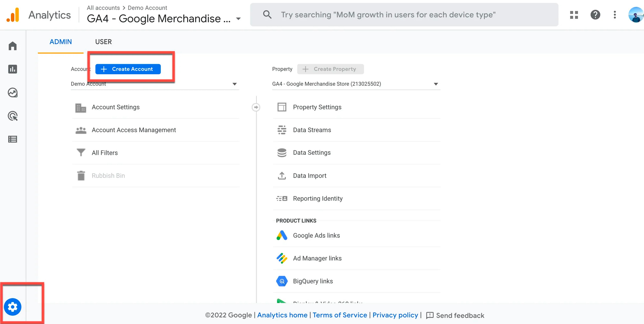Open the Help question mark icon
This screenshot has width=644, height=324.
tap(595, 15)
